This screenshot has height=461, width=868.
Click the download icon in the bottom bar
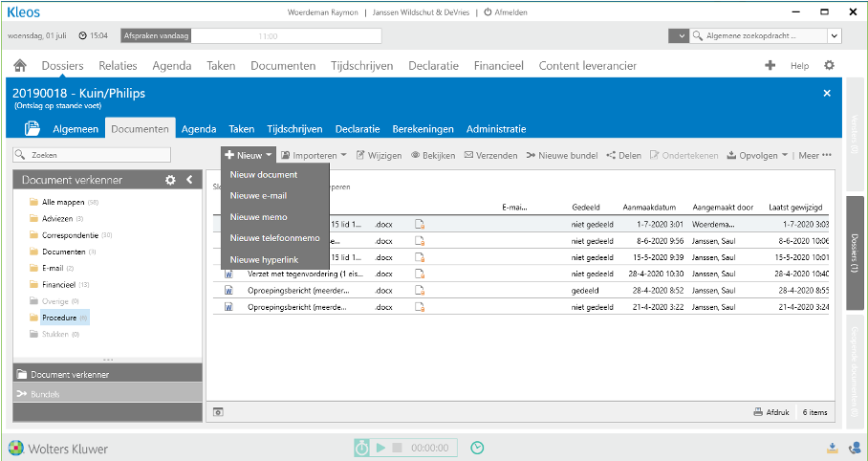[x=833, y=448]
